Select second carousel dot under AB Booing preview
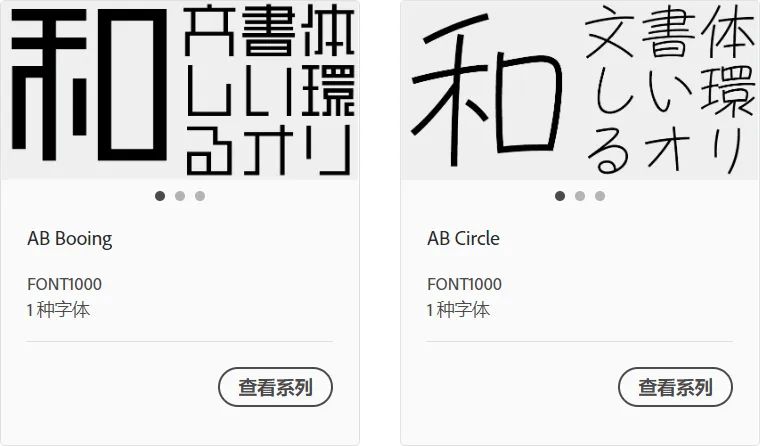 pyautogui.click(x=180, y=196)
